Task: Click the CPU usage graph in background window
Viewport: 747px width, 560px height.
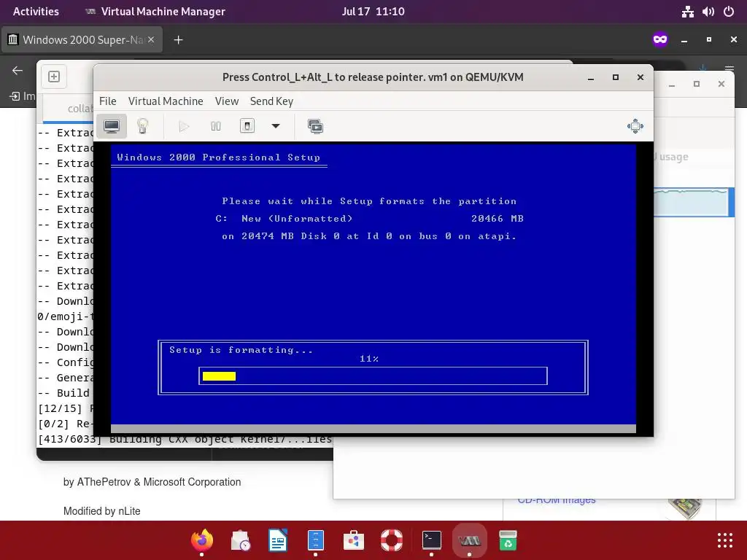Action: (691, 202)
